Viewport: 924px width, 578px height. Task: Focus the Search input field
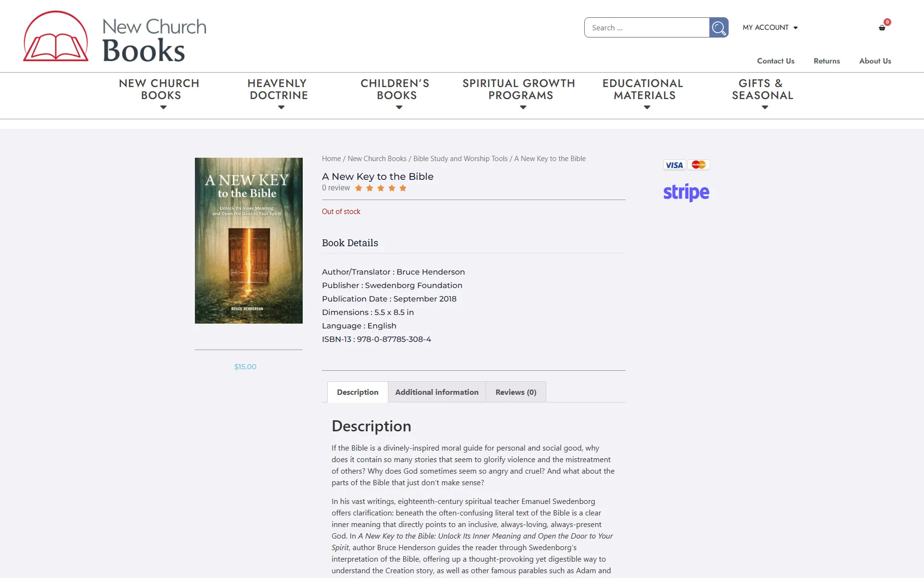[x=647, y=27]
